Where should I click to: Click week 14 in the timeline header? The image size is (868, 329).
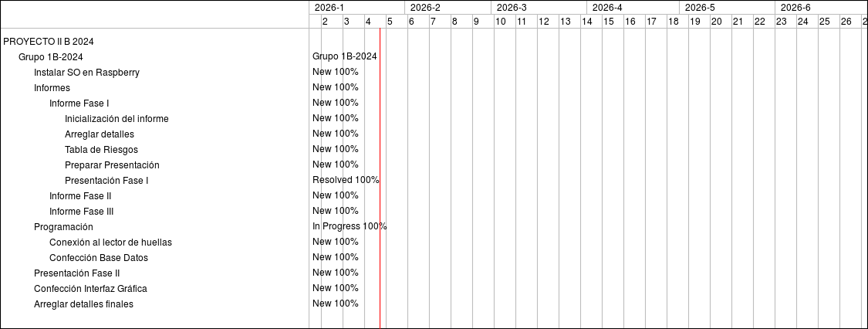[x=587, y=22]
